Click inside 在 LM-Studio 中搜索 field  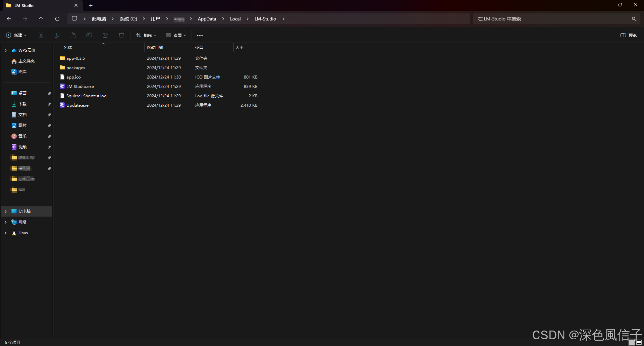click(552, 19)
